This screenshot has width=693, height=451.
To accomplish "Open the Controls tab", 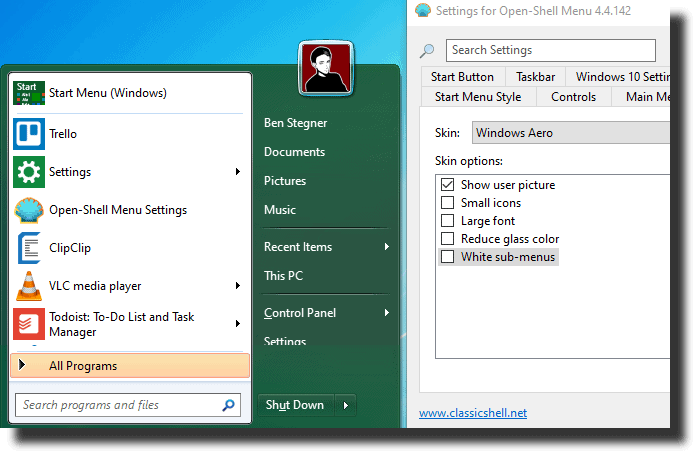I will point(574,96).
